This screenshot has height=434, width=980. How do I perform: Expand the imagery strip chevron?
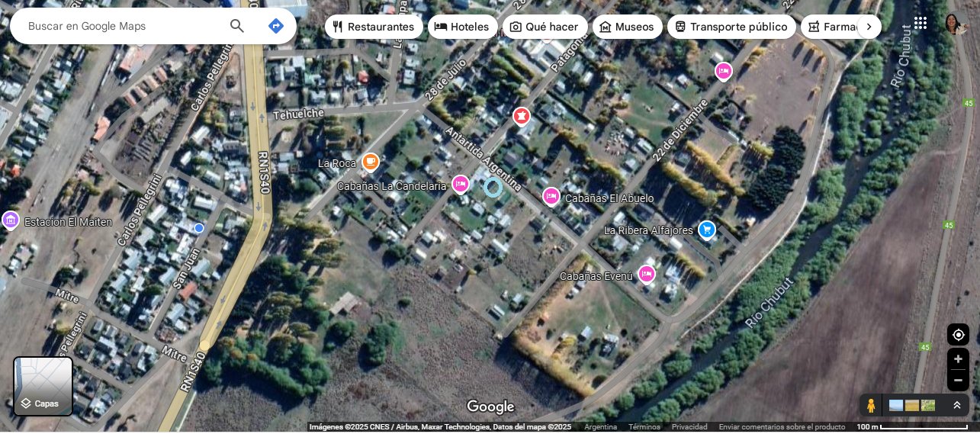coord(957,406)
